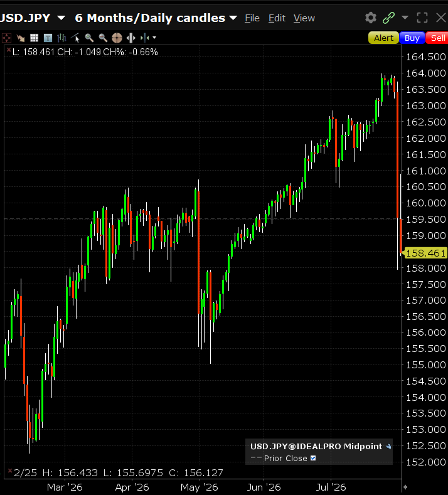Open the chart settings gear
The width and height of the screenshot is (448, 495).
click(x=371, y=18)
